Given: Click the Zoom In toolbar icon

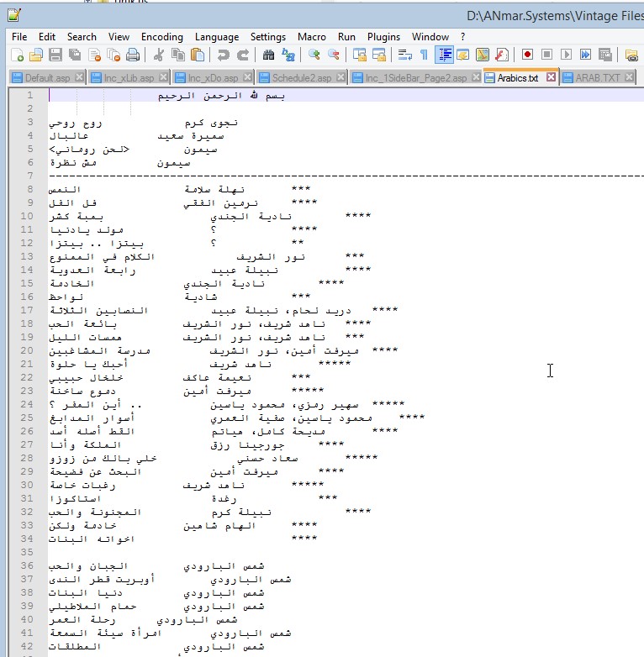Looking at the screenshot, I should click(x=314, y=55).
